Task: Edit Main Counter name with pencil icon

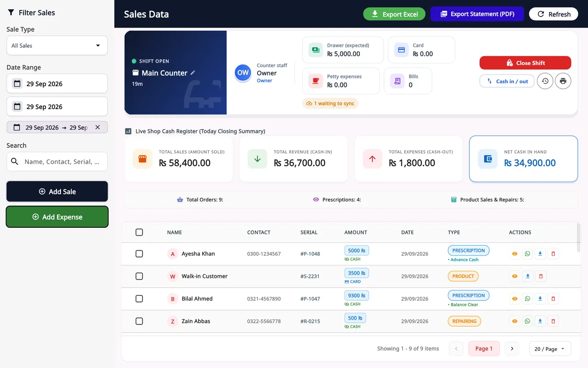Action: coord(193,73)
